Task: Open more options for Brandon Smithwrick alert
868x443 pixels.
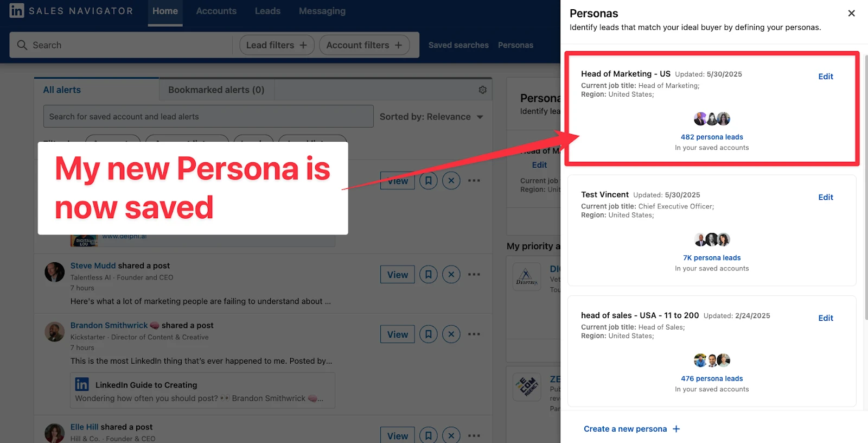Action: (474, 334)
